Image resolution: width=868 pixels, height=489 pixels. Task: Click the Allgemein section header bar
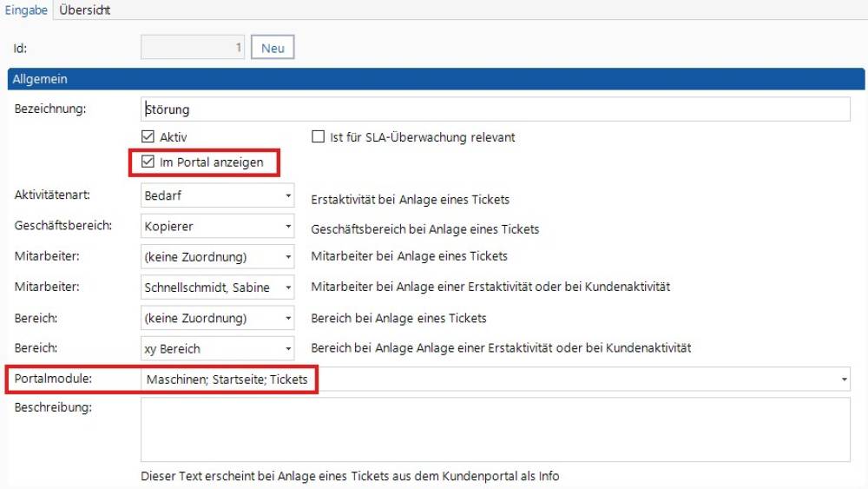pyautogui.click(x=437, y=79)
